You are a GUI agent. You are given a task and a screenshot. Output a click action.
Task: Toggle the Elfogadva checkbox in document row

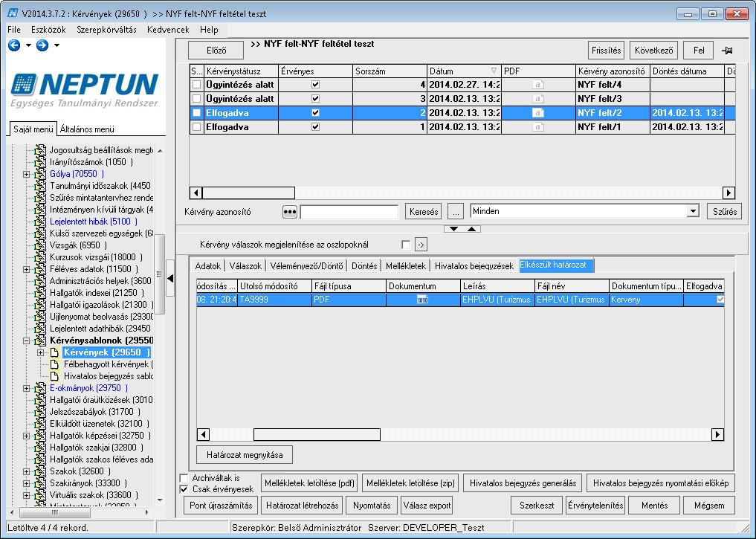[720, 300]
